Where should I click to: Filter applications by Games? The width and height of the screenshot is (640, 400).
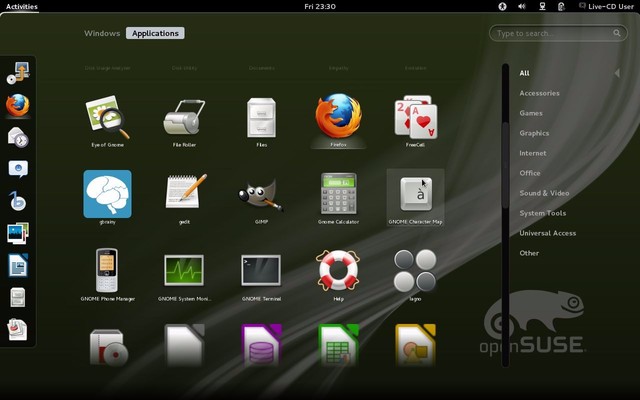(531, 113)
